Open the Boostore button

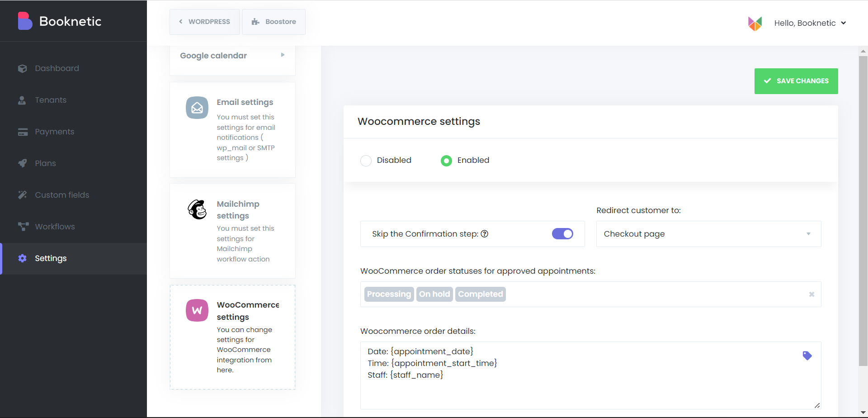coord(274,22)
